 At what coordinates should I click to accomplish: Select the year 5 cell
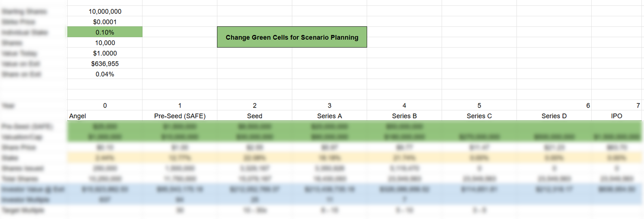(479, 106)
